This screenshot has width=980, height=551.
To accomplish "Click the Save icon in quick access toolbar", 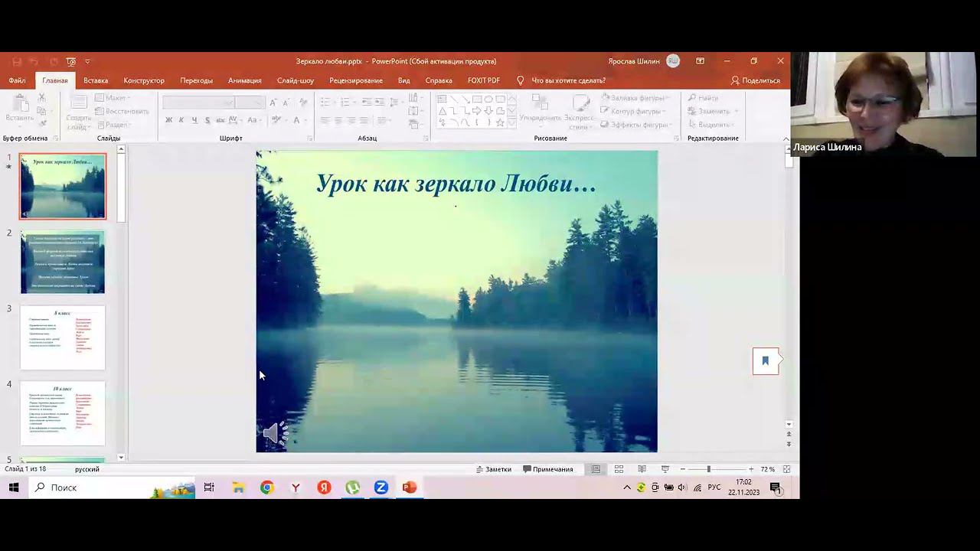I will 16,61.
